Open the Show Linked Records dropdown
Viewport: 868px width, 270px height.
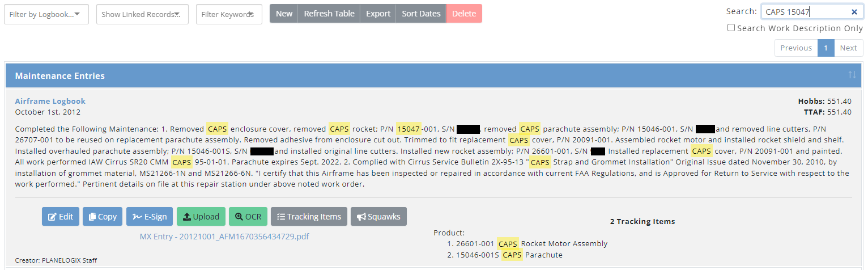(142, 14)
